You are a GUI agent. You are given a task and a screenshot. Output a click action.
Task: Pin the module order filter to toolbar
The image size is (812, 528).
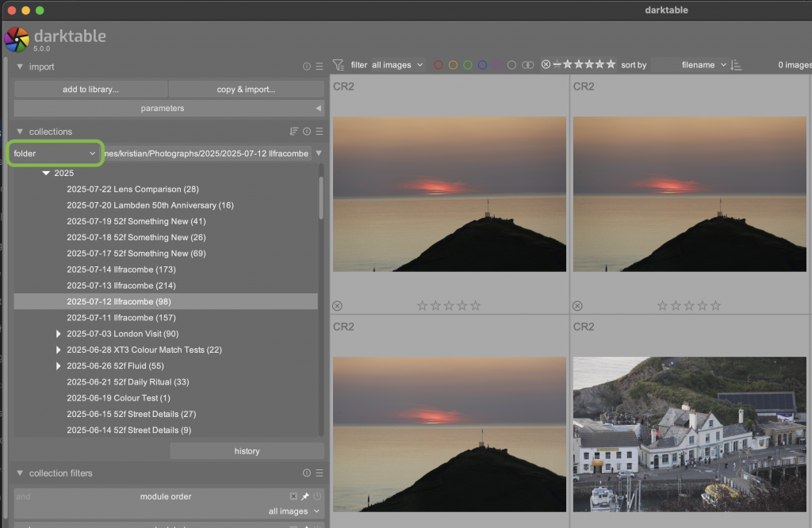click(305, 496)
